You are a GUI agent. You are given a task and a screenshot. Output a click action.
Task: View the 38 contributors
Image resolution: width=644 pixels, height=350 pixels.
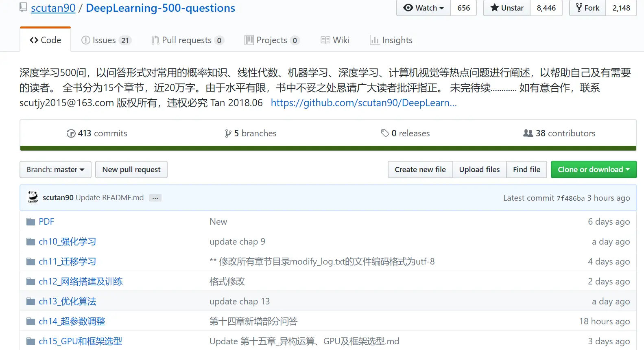point(559,133)
